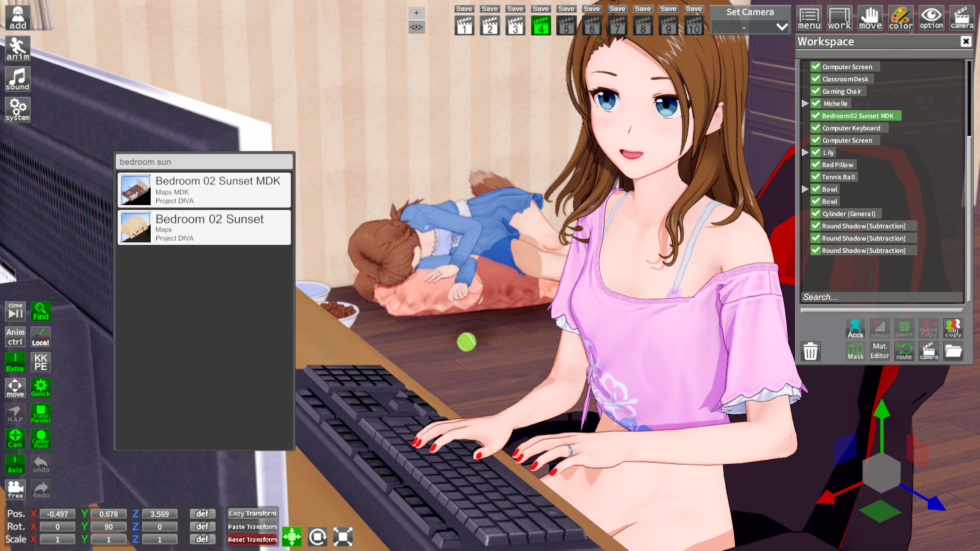Open the Set Camera dropdown
Viewport: 980px width, 551px height.
[x=750, y=27]
